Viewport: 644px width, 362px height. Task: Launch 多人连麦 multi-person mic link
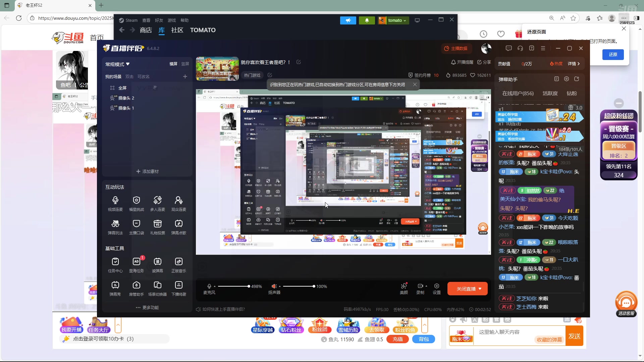(x=157, y=203)
